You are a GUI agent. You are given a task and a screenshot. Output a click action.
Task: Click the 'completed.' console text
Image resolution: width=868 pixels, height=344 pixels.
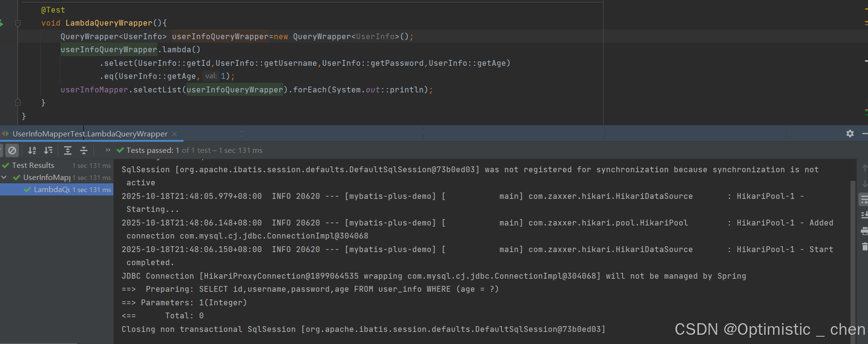(150, 262)
